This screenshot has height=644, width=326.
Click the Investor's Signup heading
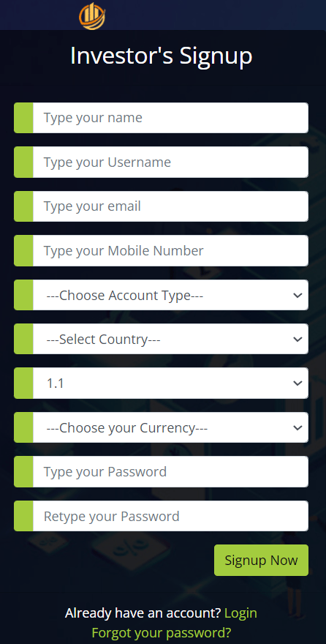click(x=161, y=56)
